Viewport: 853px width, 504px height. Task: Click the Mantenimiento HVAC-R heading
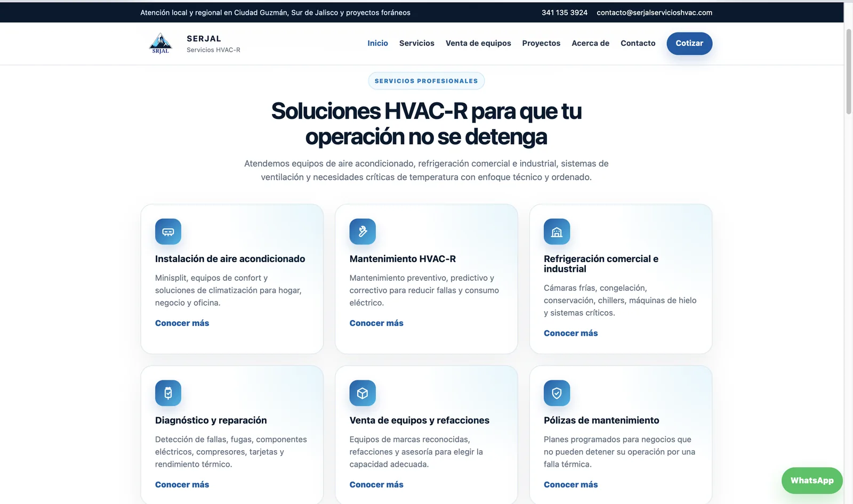click(403, 259)
